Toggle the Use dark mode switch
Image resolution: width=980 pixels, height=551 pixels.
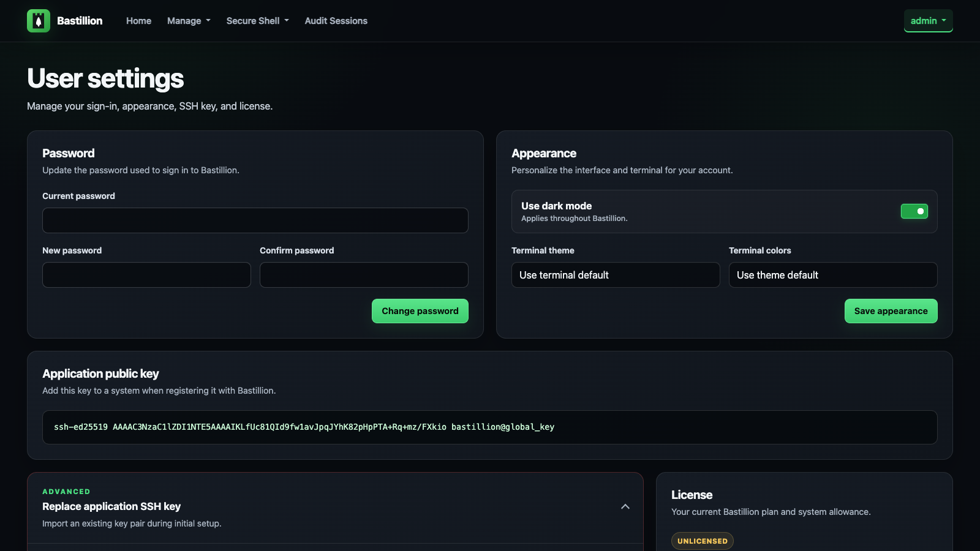pos(914,211)
